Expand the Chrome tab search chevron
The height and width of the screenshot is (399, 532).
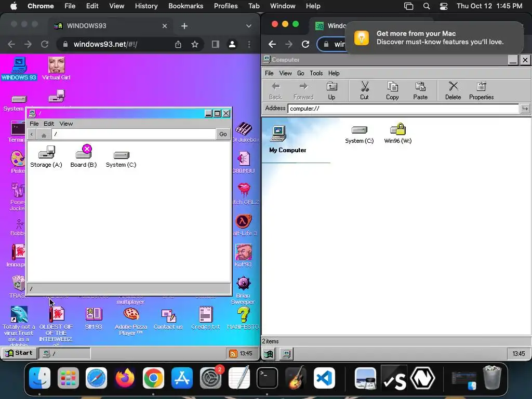point(249,26)
